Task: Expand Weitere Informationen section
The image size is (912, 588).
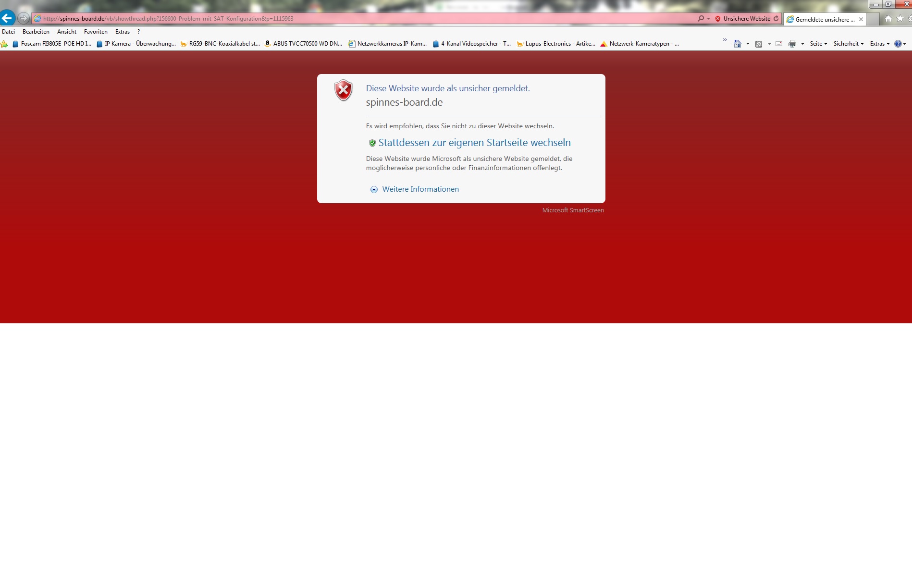Action: [x=420, y=189]
